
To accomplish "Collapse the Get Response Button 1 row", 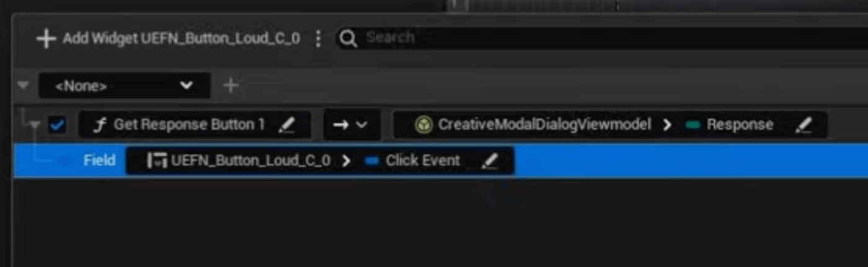I will [35, 125].
